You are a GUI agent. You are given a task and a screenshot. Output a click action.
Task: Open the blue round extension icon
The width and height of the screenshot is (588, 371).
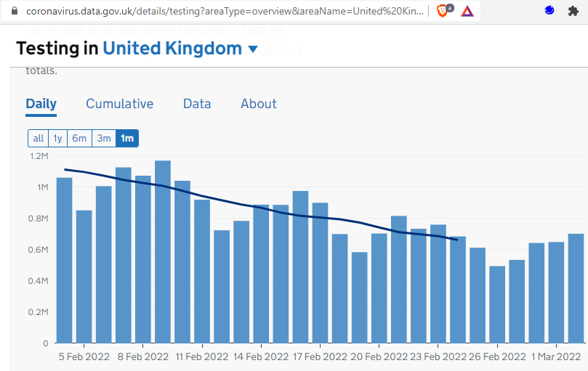point(550,11)
